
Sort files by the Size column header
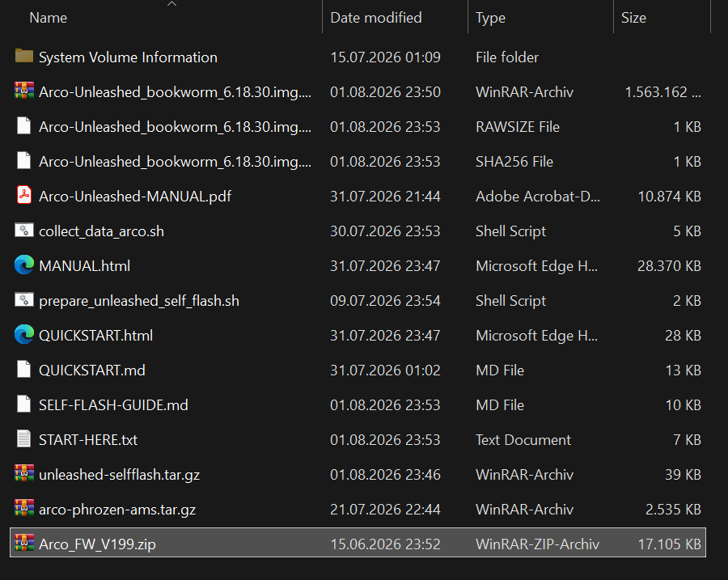click(633, 18)
